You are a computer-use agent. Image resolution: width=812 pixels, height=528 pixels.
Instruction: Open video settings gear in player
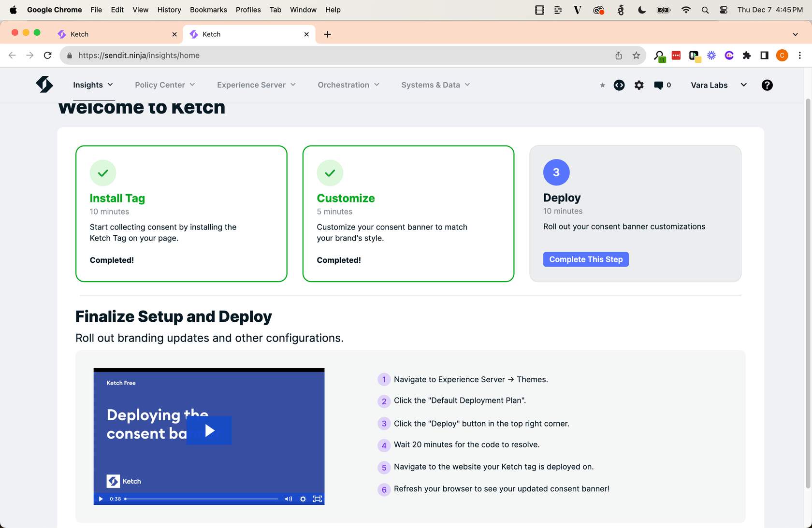pyautogui.click(x=303, y=499)
